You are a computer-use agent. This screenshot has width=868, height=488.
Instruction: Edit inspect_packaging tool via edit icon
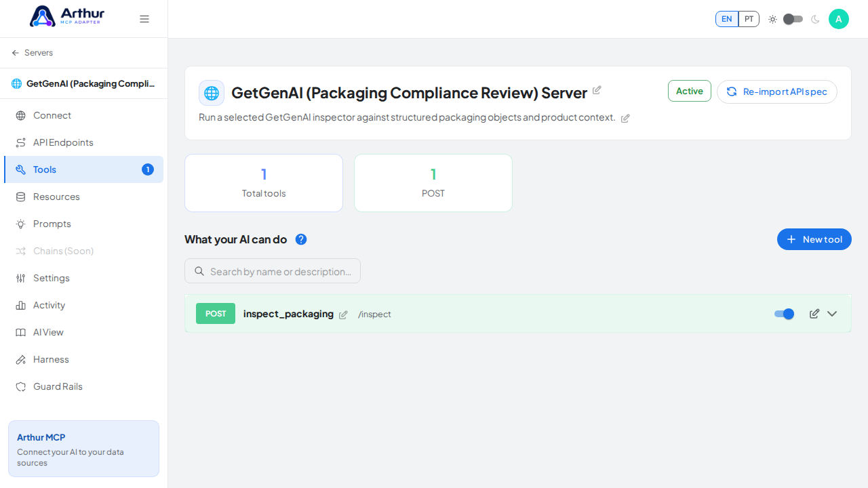[814, 314]
